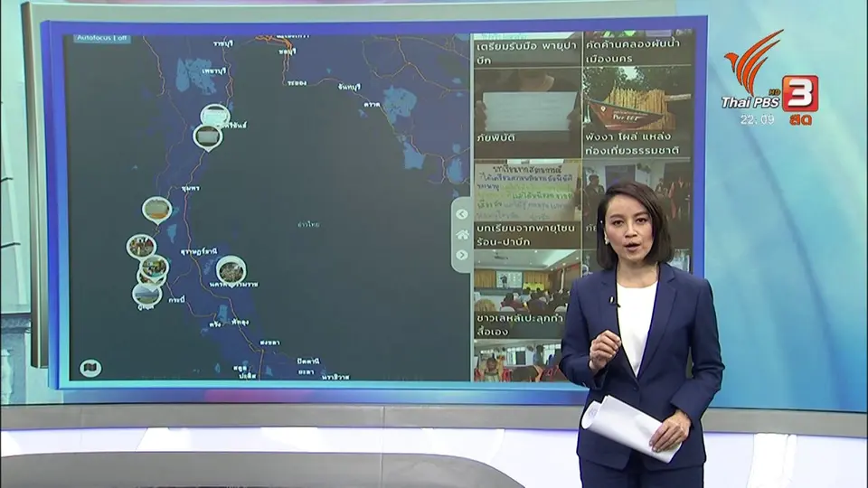Click the ราชบุรี label on the map

click(223, 43)
